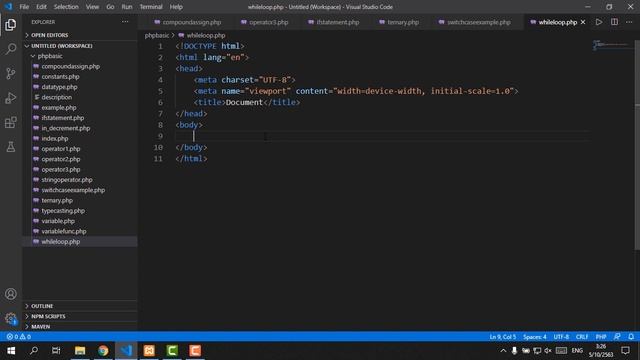Open the Accounts menu icon

point(11,294)
